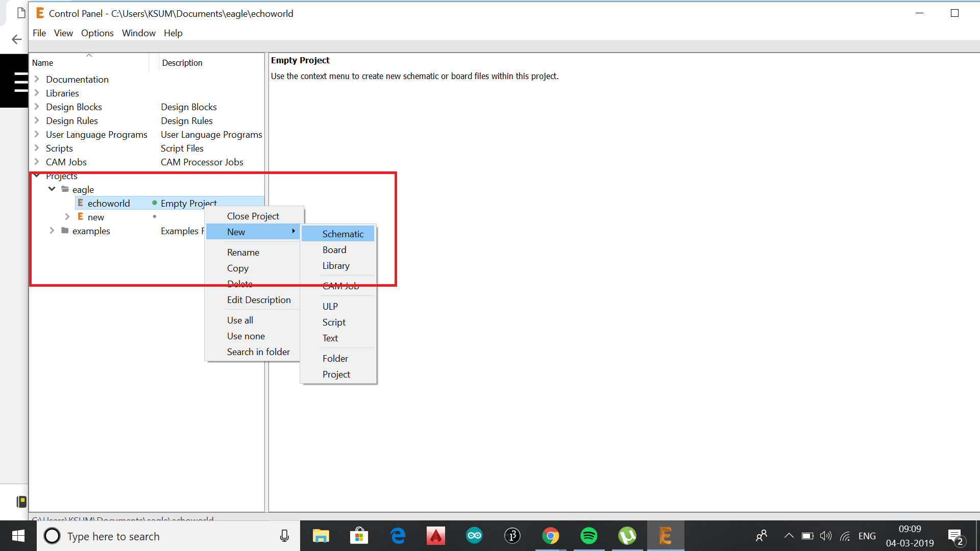Launch Spotify from the taskbar
980x551 pixels.
pos(589,536)
